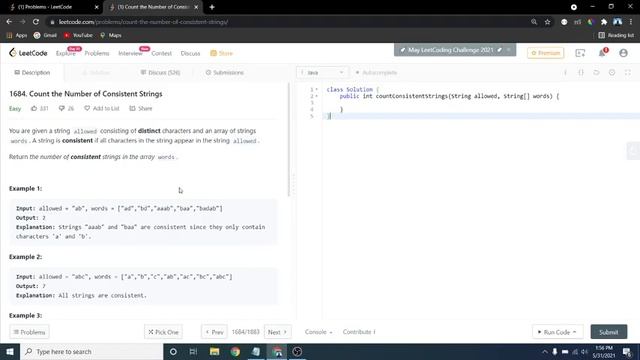Open File Explorer from taskbar
Image resolution: width=640 pixels, height=360 pixels.
point(215,351)
